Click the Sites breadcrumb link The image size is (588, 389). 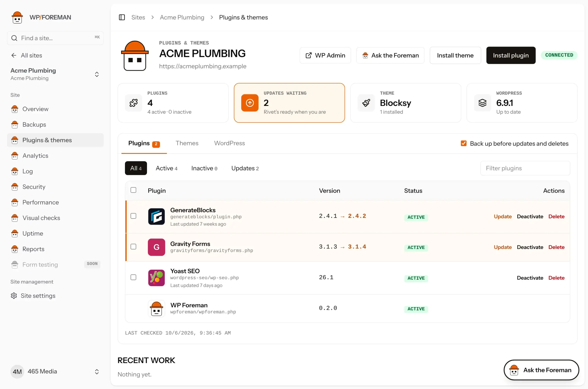click(x=138, y=17)
